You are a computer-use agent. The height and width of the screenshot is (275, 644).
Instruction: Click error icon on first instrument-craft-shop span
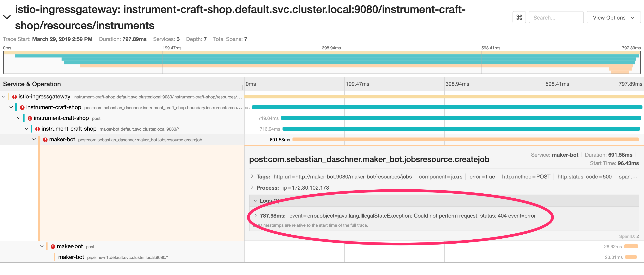coord(22,108)
